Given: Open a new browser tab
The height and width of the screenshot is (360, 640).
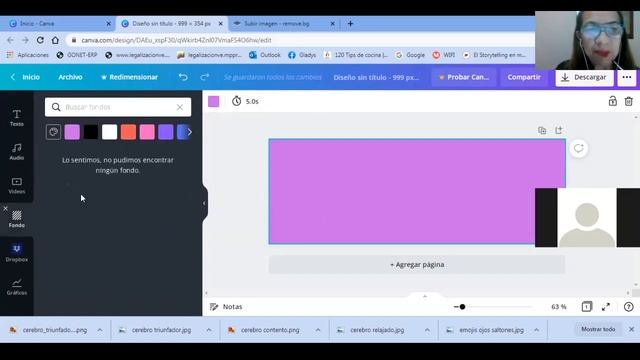Looking at the screenshot, I should coord(350,24).
